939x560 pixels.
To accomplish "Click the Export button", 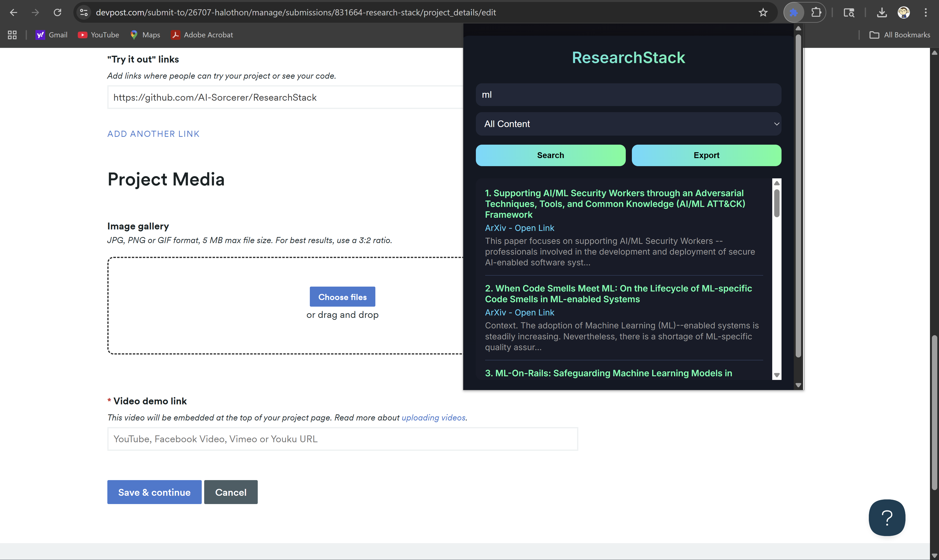I will pyautogui.click(x=706, y=155).
